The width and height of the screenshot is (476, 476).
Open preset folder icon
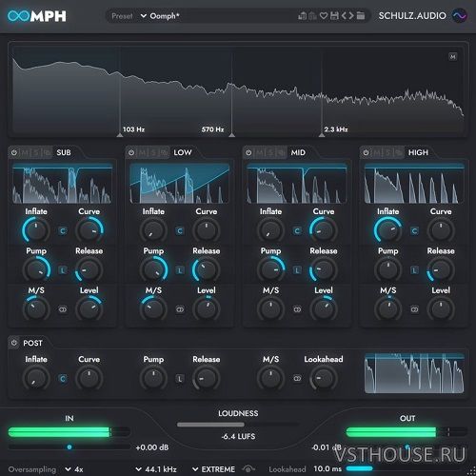pyautogui.click(x=361, y=15)
